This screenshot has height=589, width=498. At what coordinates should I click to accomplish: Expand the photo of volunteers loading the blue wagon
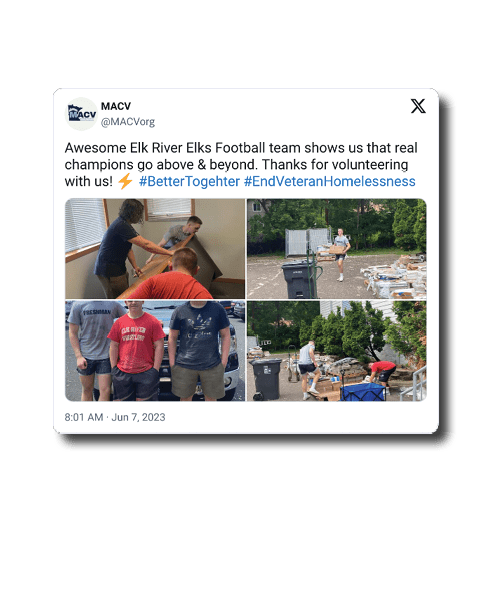click(337, 351)
